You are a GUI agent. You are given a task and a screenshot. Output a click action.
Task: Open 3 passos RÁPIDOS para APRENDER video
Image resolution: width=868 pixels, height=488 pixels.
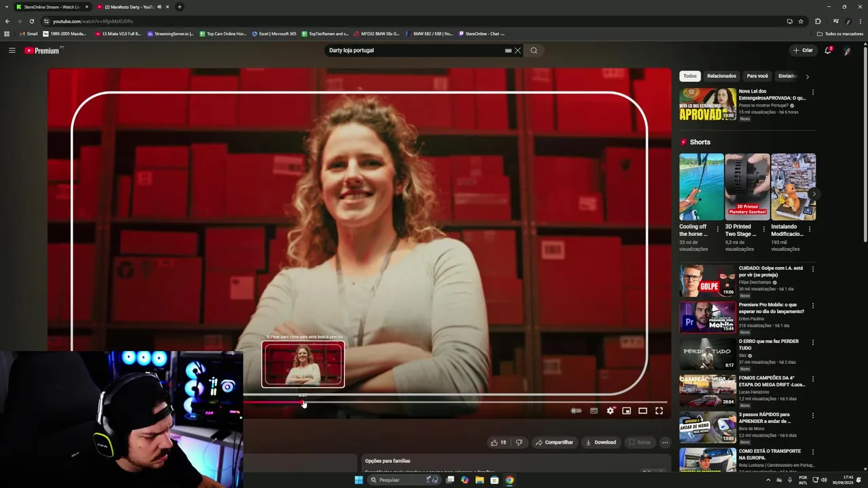pyautogui.click(x=708, y=427)
